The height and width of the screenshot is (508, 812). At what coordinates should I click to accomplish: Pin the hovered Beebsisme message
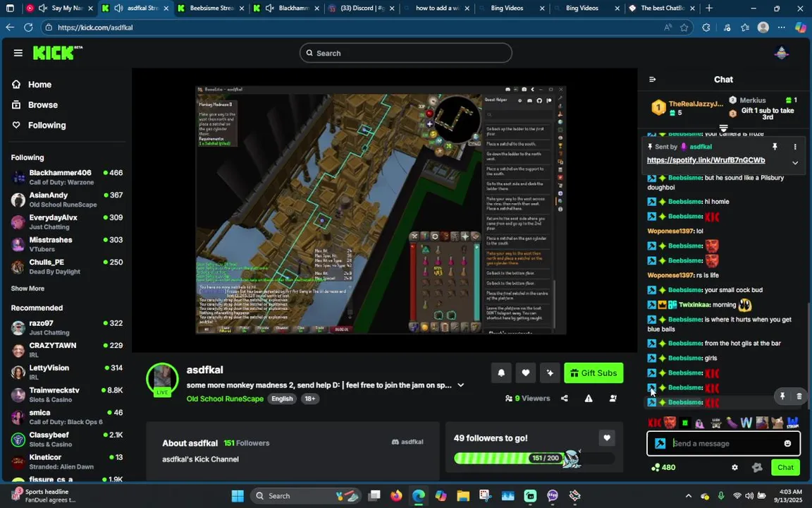[x=782, y=396]
